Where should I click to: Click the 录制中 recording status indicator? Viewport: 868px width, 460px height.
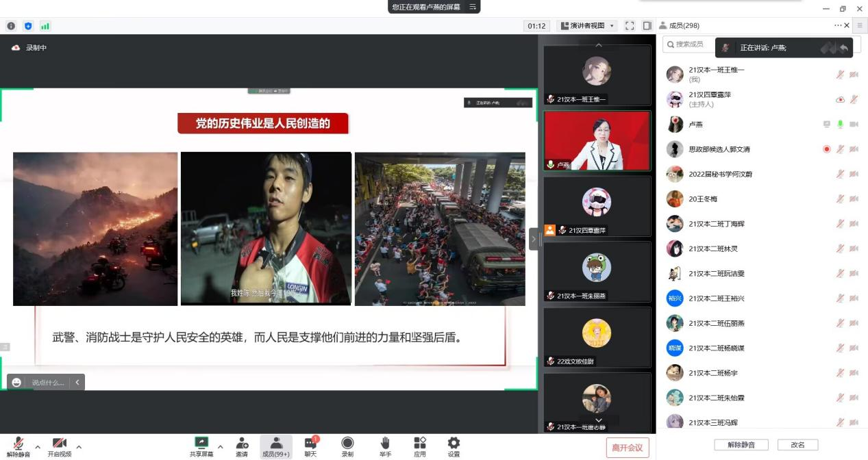point(29,48)
